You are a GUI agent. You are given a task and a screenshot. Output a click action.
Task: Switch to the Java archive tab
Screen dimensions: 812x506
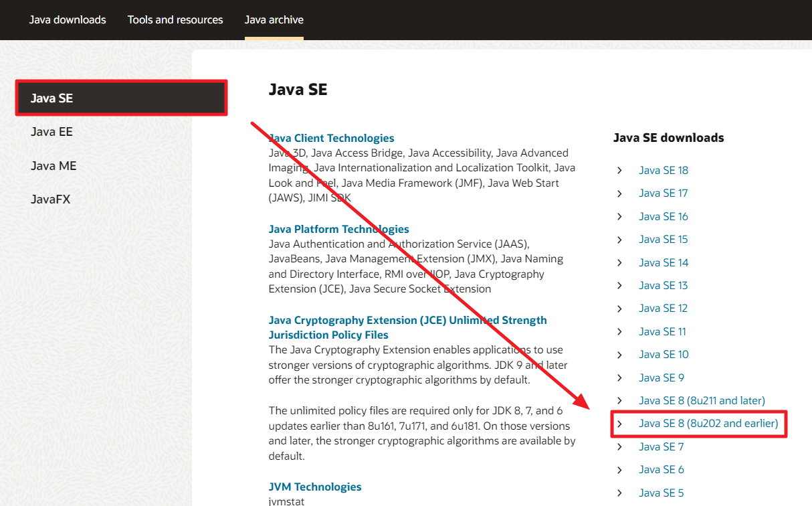(x=274, y=19)
